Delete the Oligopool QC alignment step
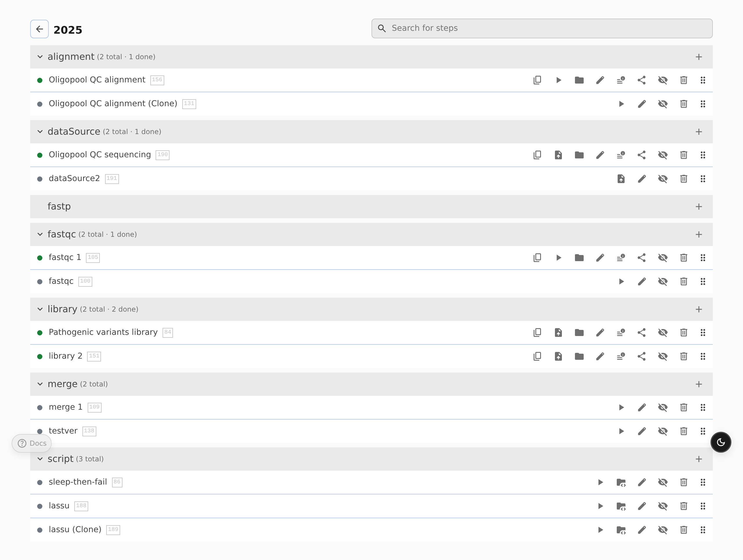743x560 pixels. 684,80
